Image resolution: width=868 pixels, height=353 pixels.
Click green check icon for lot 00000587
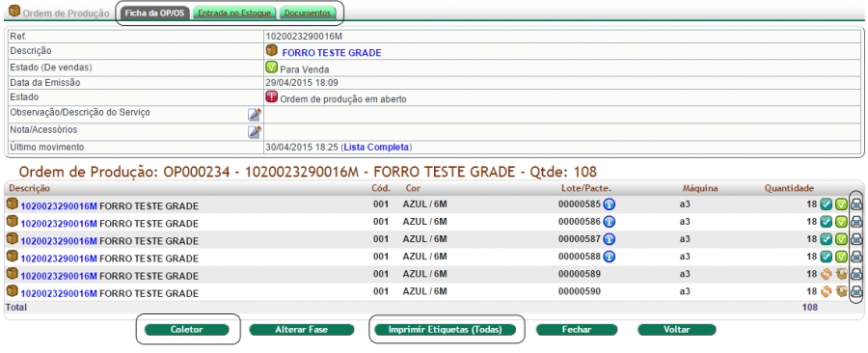841,239
